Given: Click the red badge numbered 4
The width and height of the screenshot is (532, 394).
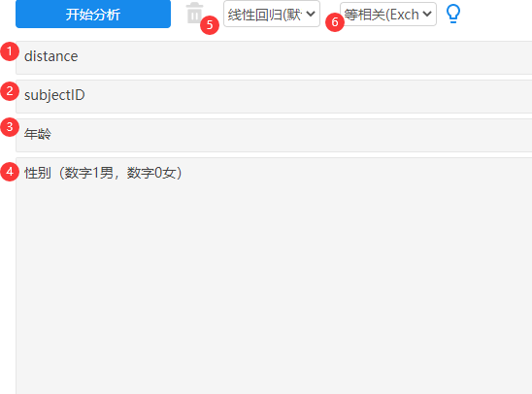Looking at the screenshot, I should click(x=10, y=172).
